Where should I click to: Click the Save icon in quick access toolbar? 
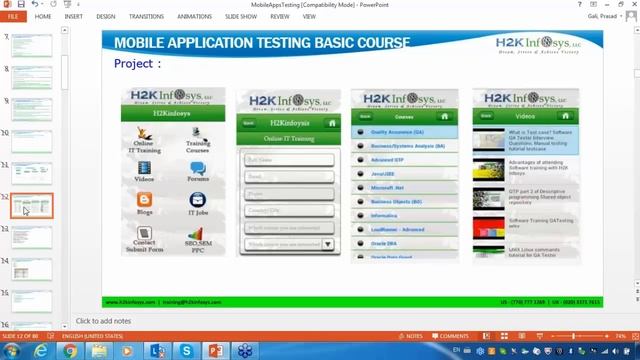pos(21,4)
